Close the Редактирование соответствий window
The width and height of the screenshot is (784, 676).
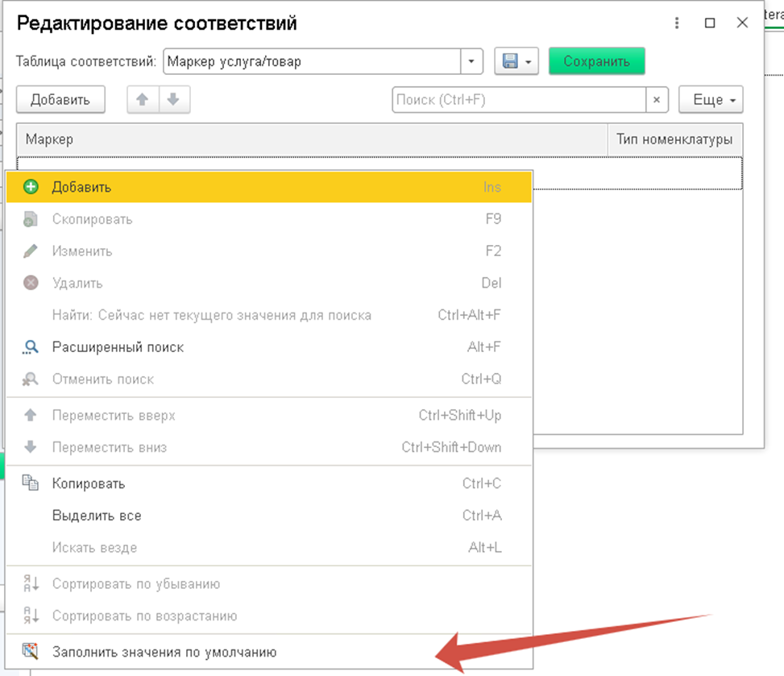[742, 23]
